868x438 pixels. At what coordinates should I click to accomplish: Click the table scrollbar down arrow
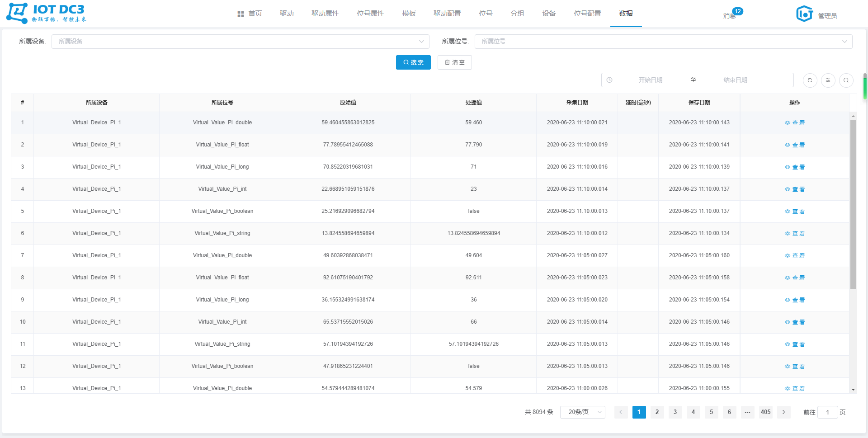tap(853, 389)
